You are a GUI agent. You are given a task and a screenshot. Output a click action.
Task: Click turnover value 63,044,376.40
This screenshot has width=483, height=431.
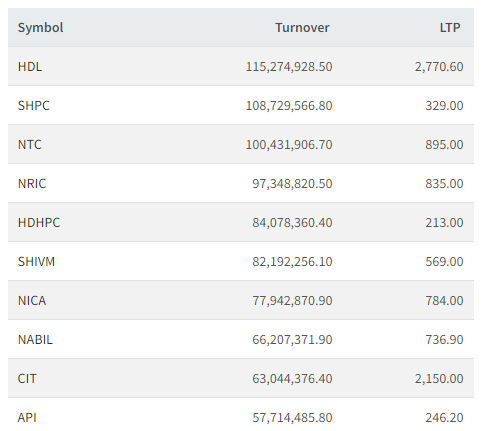click(x=292, y=379)
